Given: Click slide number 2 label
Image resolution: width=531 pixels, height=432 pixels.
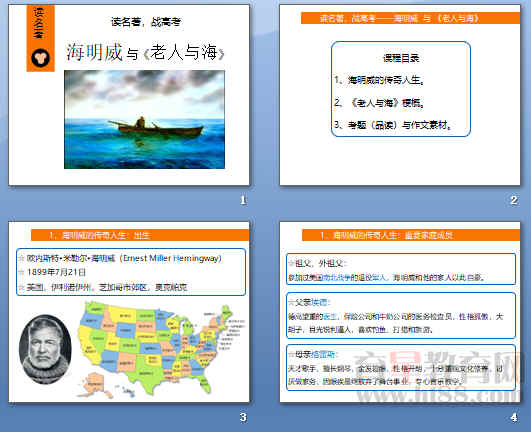Looking at the screenshot, I should tap(514, 200).
